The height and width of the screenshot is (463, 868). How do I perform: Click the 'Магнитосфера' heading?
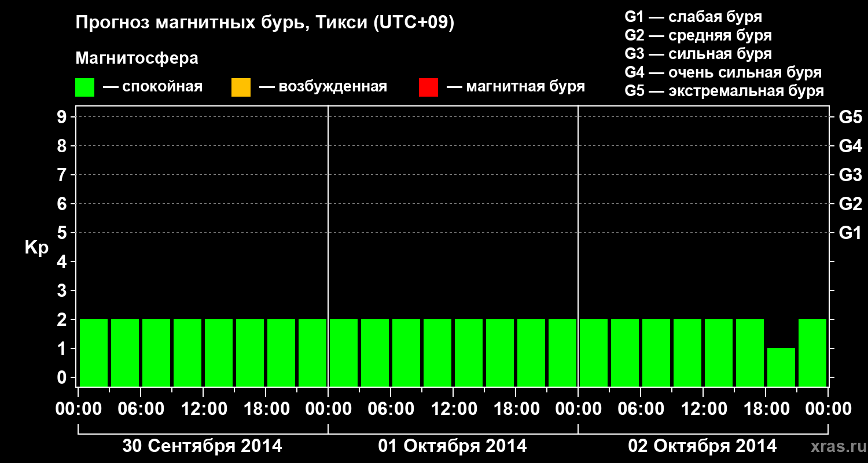[x=137, y=58]
